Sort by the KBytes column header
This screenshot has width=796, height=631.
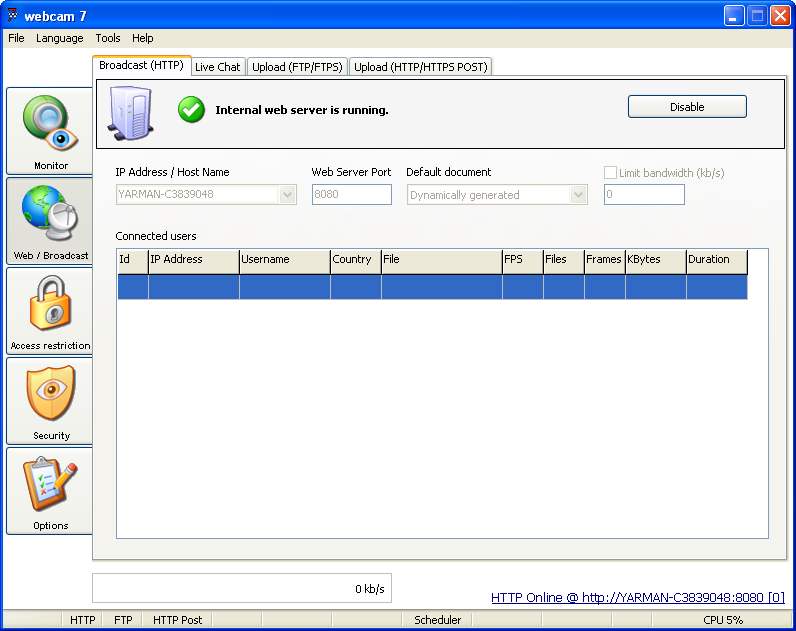point(656,261)
